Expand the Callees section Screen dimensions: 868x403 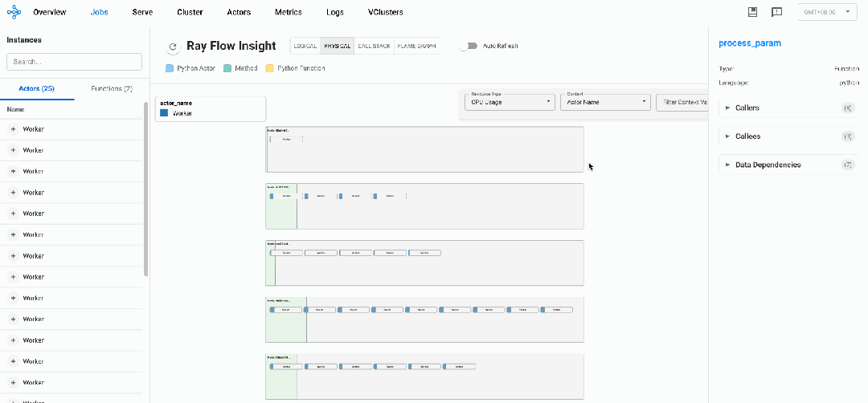[789, 136]
